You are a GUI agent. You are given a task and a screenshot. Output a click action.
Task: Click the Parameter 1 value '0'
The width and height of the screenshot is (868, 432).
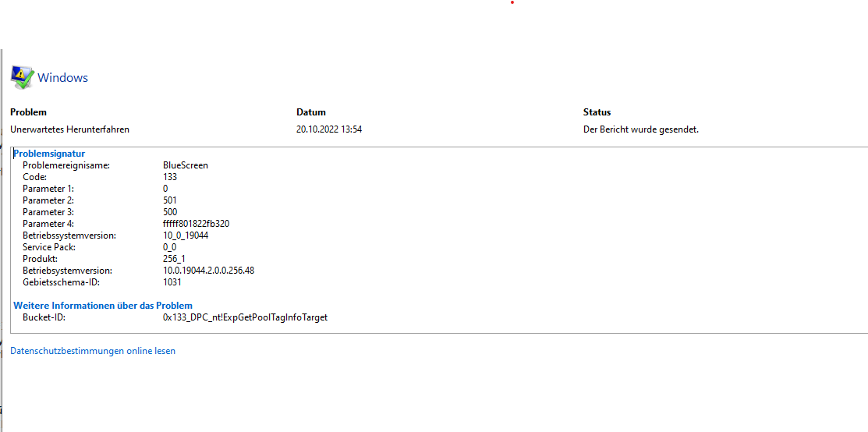(165, 188)
